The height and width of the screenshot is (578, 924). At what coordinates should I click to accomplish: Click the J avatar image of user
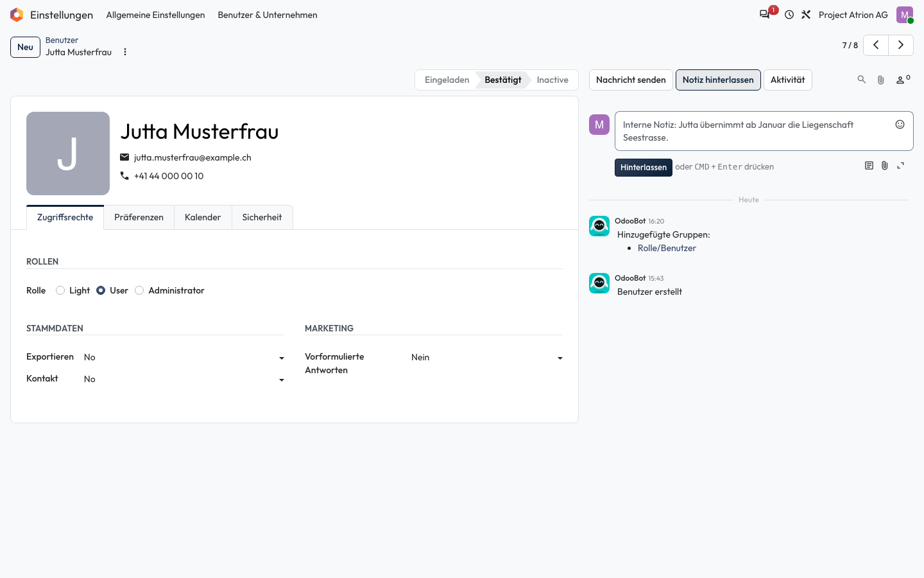[68, 153]
